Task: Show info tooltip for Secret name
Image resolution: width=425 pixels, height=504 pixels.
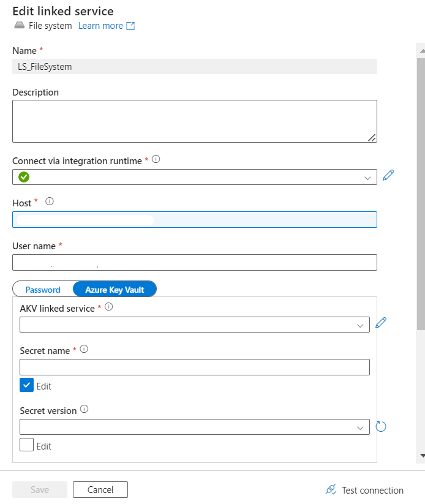Action: coord(85,350)
